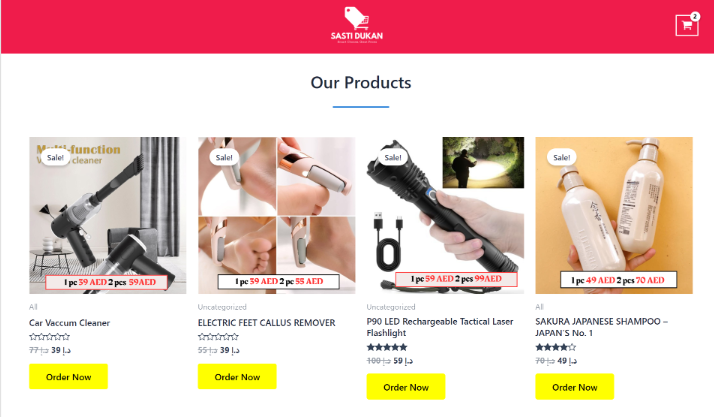Click the flashlight five-star rating
Screen dimensions: 714x417
pos(387,347)
